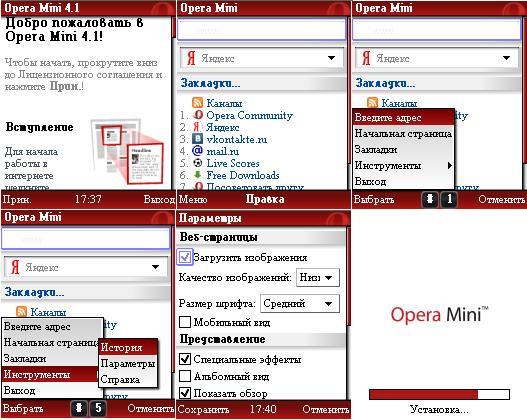Image resolution: width=527 pixels, height=420 pixels.
Task: Click the welcome screen vertical scrollbar
Action: pos(173,27)
